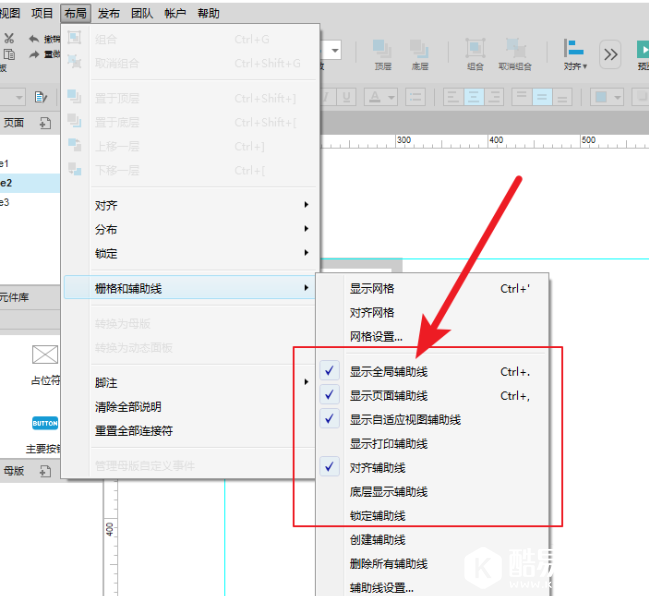
Task: Toggle 对齐网格 option
Action: [x=433, y=312]
